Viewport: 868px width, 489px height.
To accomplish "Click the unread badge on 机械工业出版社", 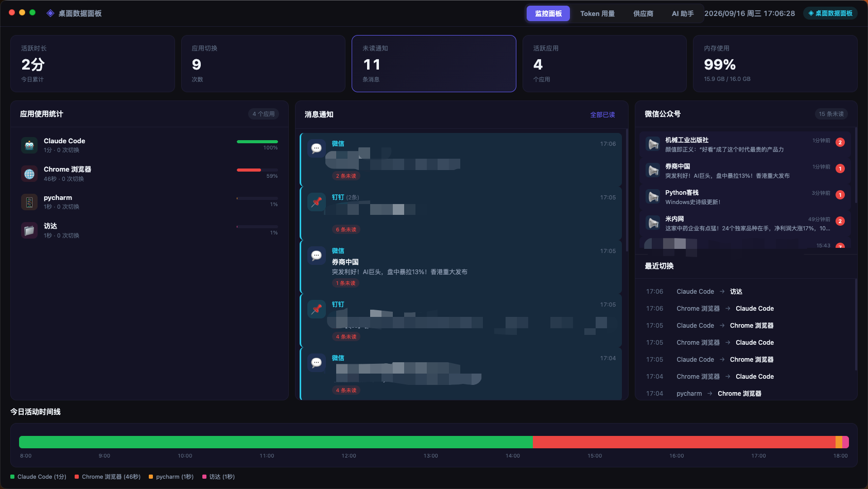I will click(840, 142).
